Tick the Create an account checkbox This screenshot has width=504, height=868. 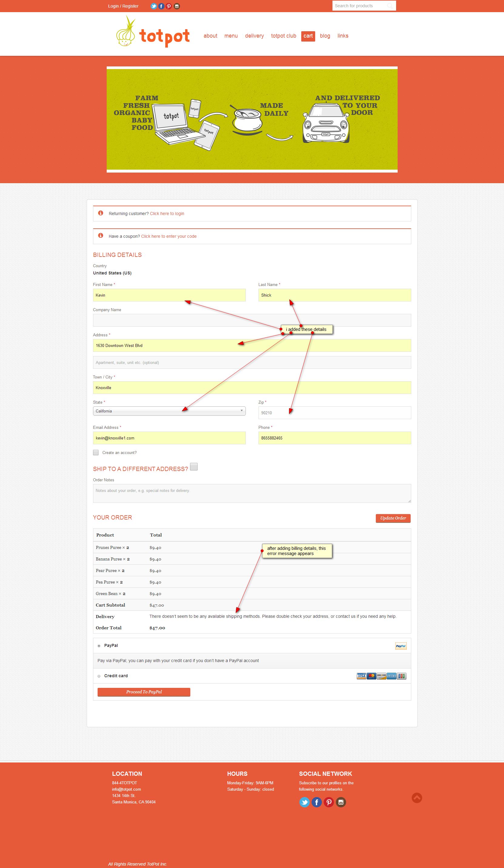(x=96, y=453)
